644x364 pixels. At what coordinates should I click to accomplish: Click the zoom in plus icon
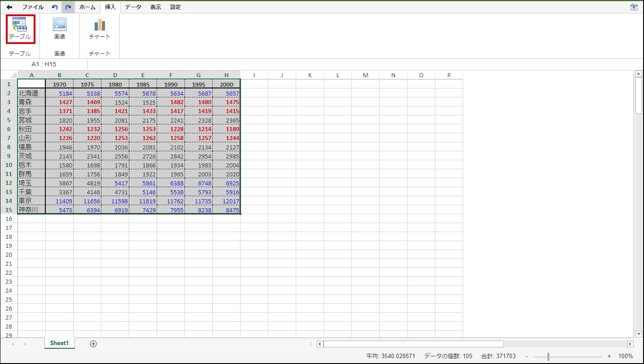609,356
